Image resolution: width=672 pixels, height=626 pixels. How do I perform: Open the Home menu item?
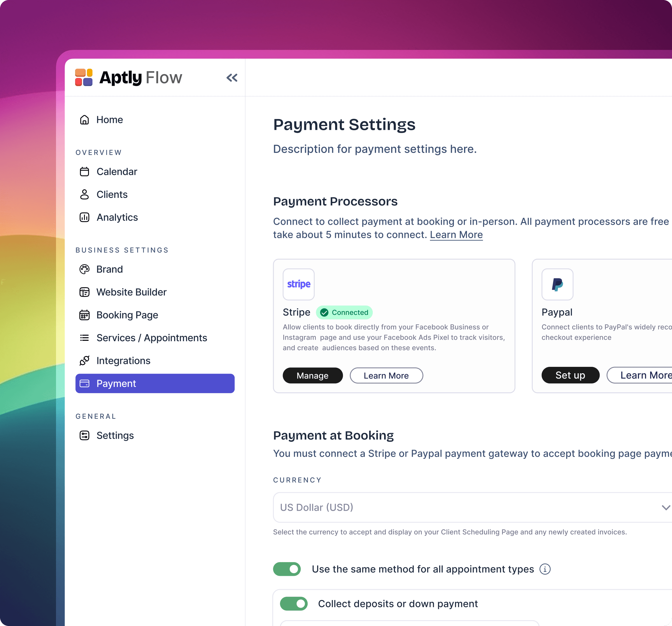[x=155, y=120]
